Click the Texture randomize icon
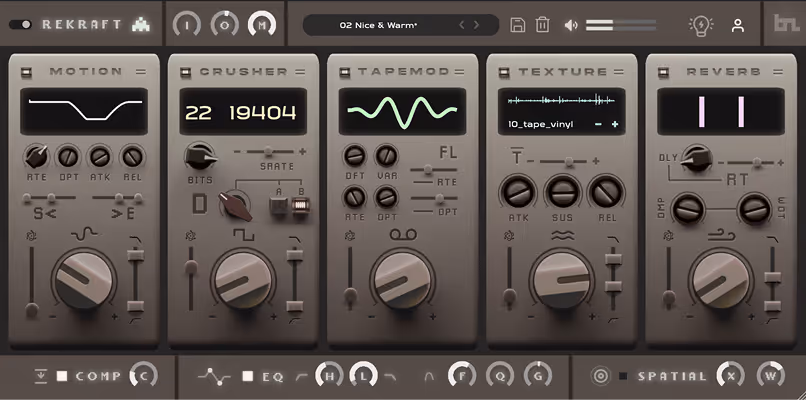 click(509, 235)
